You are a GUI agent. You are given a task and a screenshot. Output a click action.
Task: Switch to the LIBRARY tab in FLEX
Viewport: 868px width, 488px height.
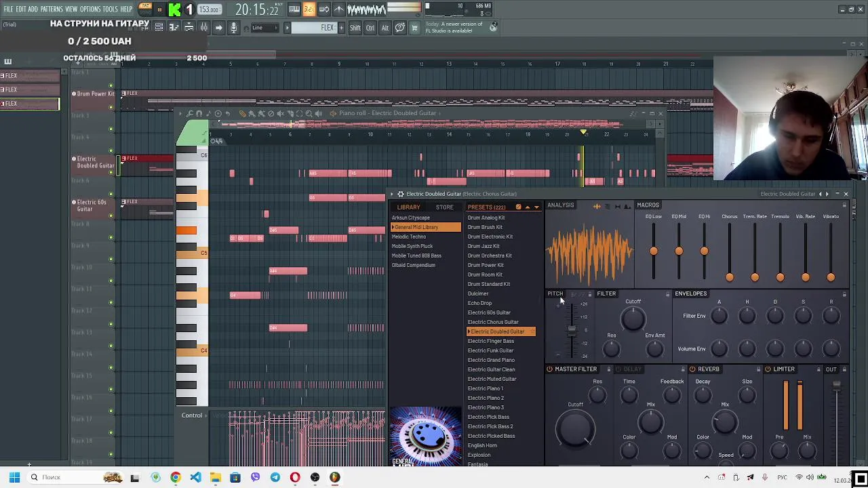point(408,207)
